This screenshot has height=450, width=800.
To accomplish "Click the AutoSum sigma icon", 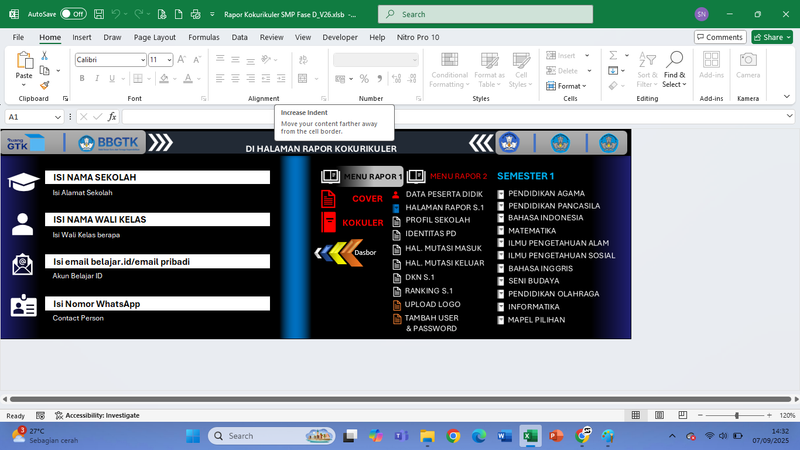I will (612, 56).
